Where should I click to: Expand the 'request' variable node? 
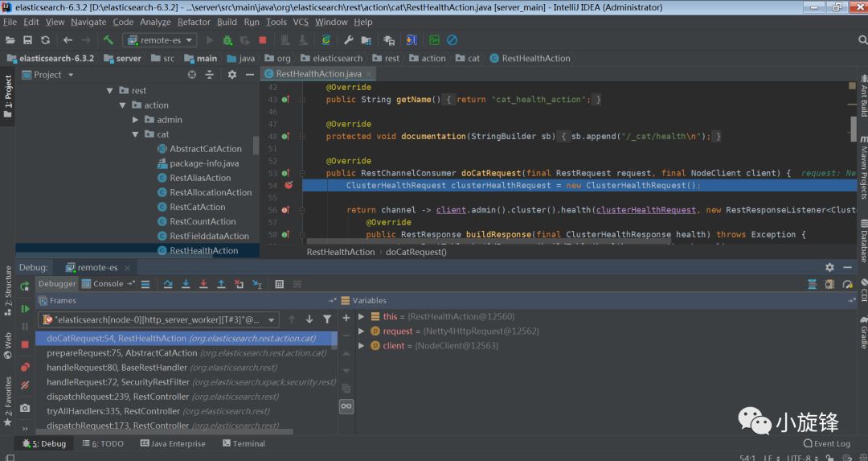click(x=361, y=331)
